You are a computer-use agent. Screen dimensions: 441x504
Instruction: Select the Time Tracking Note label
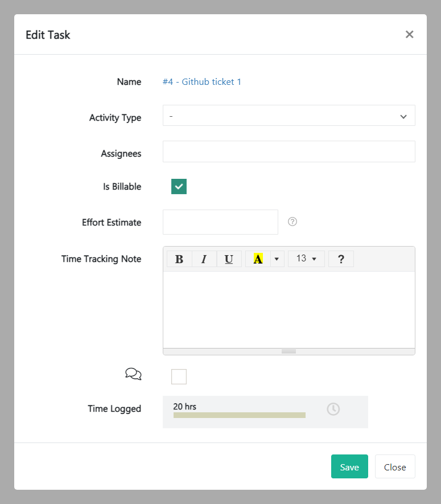click(101, 259)
